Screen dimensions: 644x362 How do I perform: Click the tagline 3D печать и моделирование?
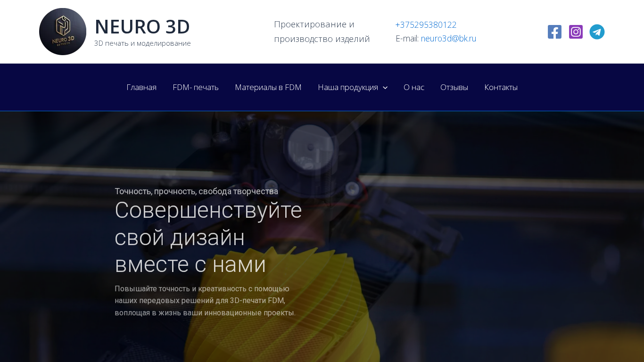pyautogui.click(x=142, y=43)
